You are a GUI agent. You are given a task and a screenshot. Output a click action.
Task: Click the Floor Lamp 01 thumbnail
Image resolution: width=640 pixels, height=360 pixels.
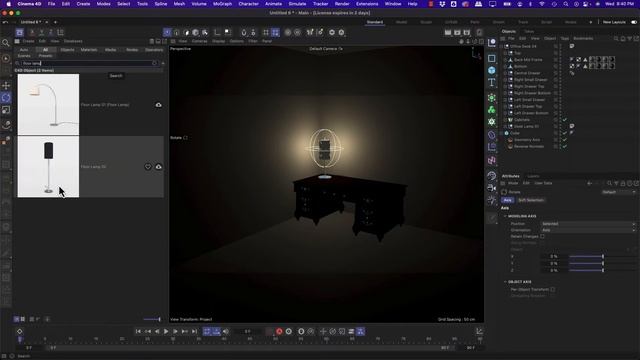click(48, 104)
